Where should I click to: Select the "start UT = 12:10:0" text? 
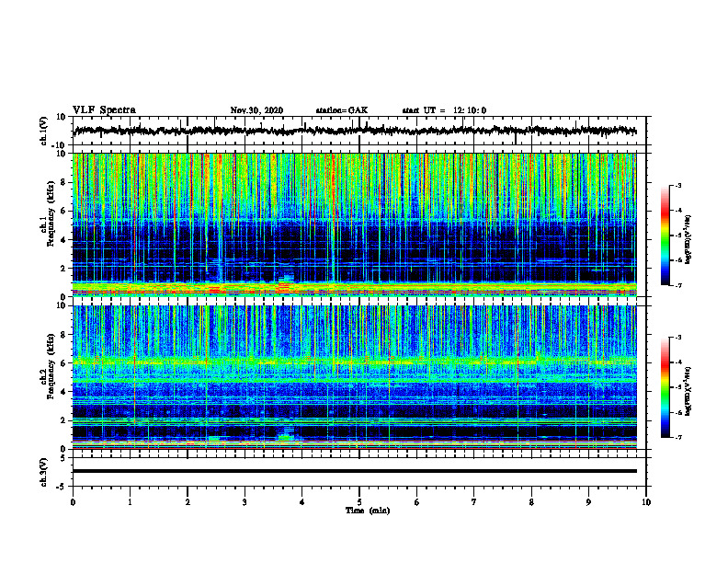click(444, 110)
